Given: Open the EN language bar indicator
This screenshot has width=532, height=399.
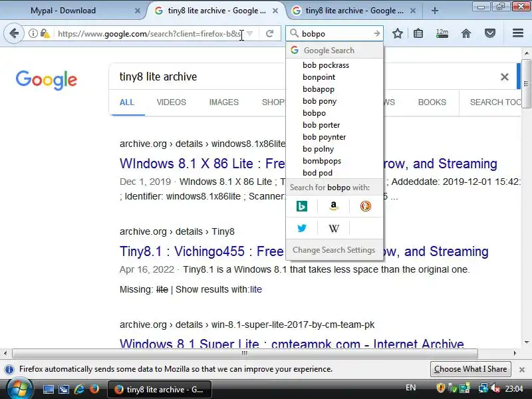Looking at the screenshot, I should (x=410, y=388).
